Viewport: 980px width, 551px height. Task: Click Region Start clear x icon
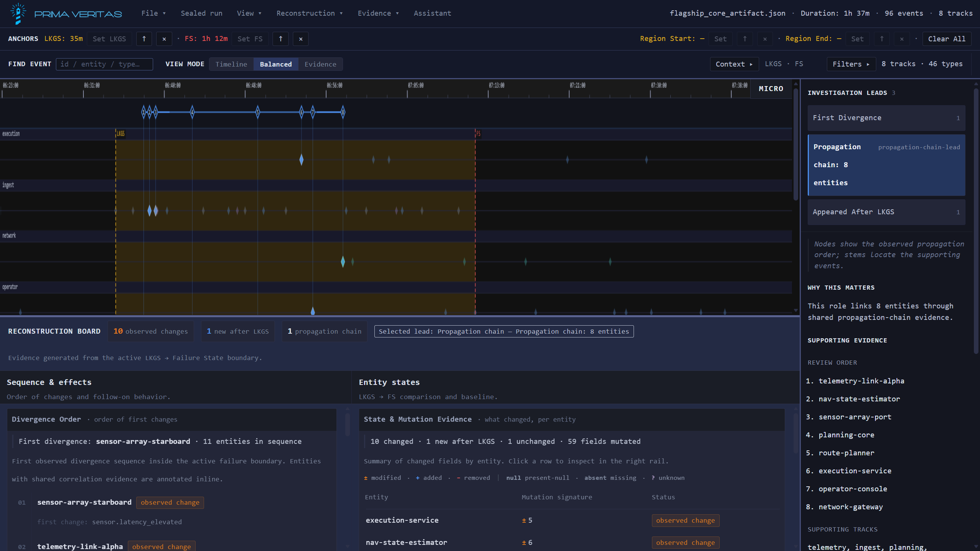(765, 39)
